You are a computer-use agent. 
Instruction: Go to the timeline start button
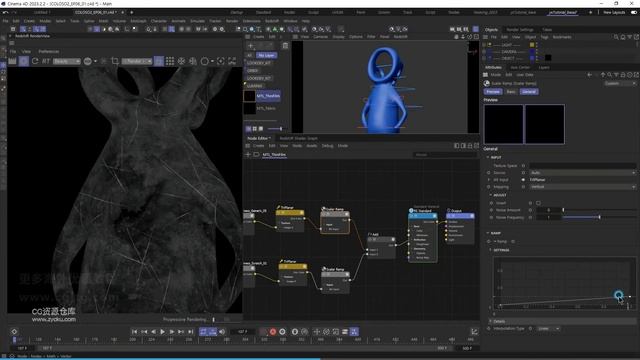click(134, 332)
